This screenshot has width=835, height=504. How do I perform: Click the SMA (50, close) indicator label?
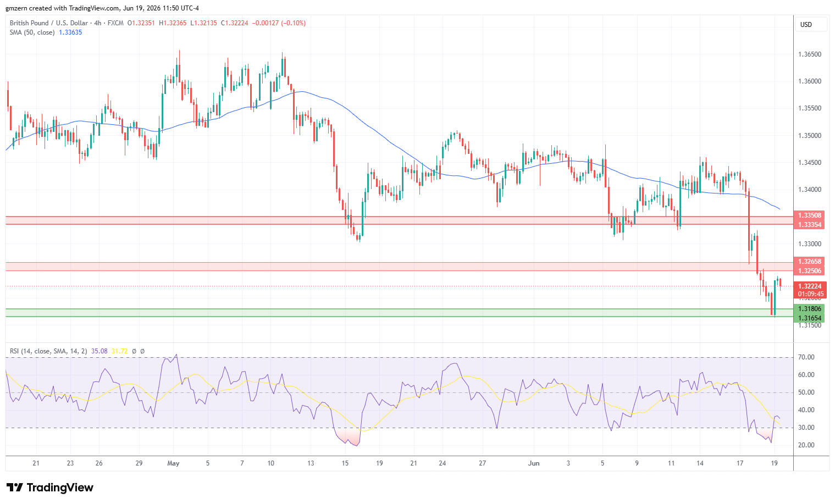32,32
